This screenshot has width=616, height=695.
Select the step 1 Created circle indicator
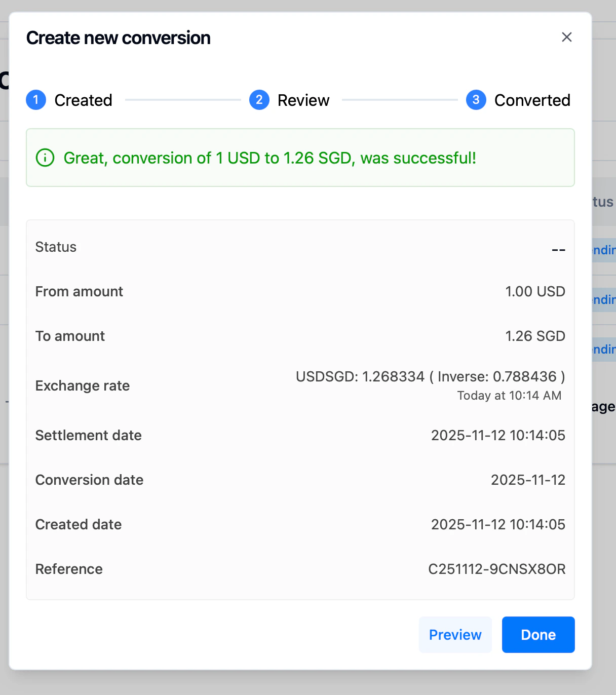click(36, 100)
